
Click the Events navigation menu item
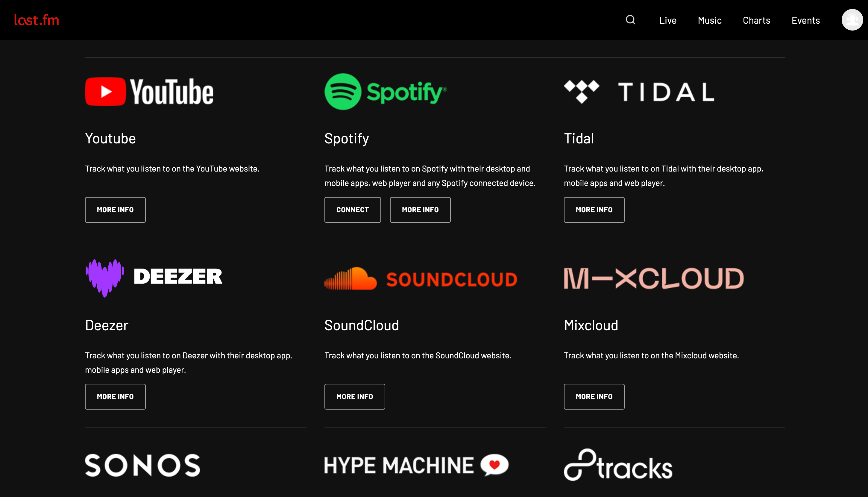805,20
